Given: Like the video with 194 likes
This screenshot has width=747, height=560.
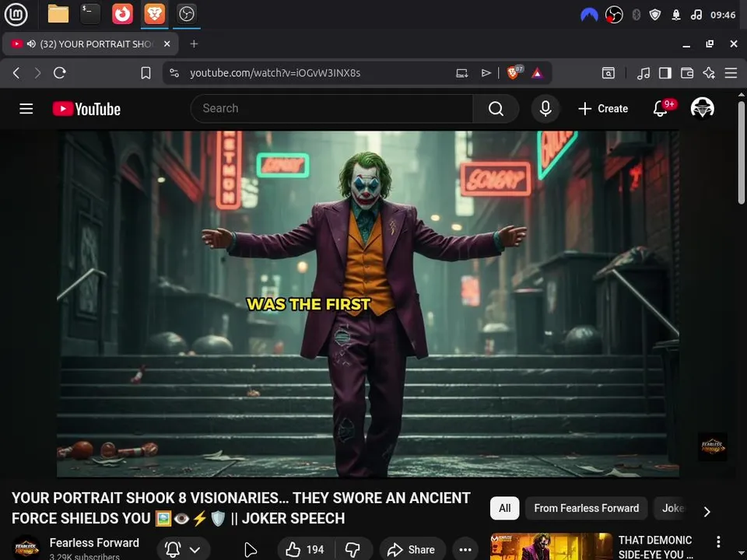Looking at the screenshot, I should pos(305,550).
